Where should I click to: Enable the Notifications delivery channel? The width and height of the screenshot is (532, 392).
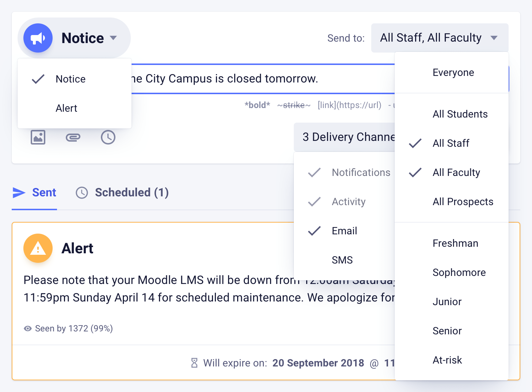coord(361,172)
